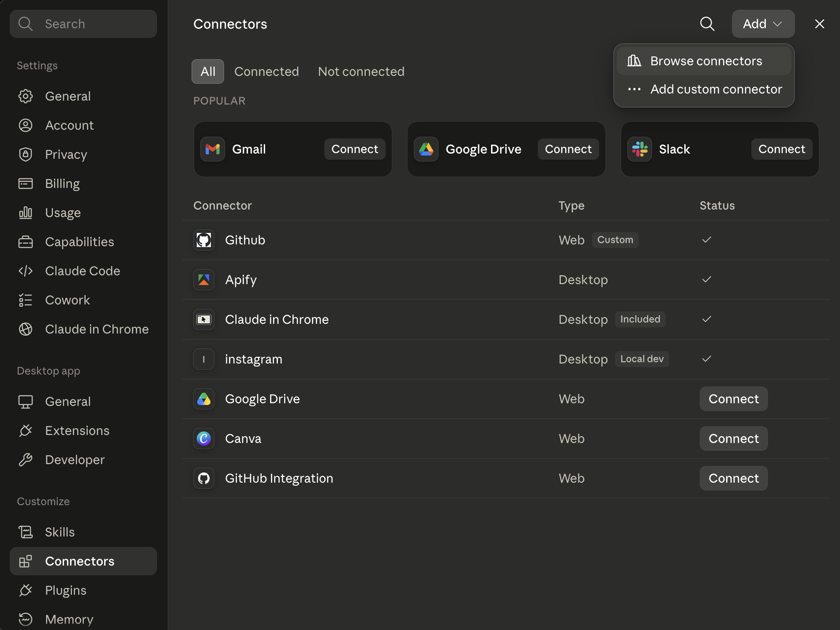Click the GitHub Integration octocat icon
Image resolution: width=840 pixels, height=630 pixels.
204,478
